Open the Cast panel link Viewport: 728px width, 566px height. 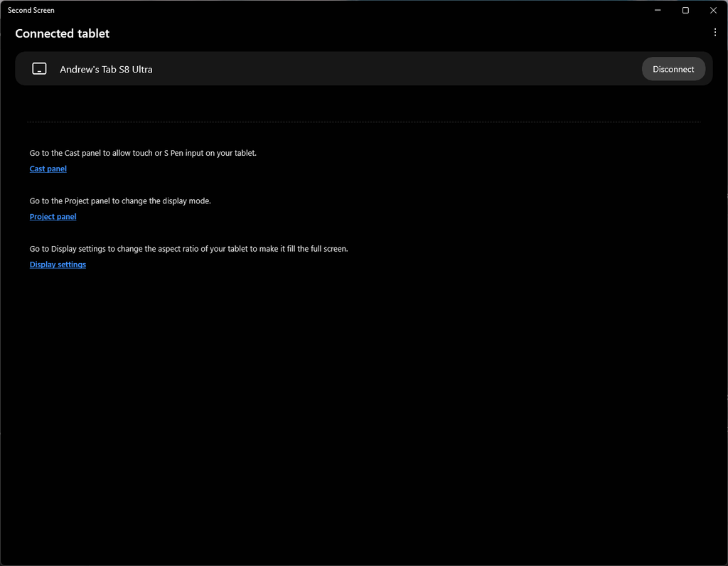[x=48, y=169]
